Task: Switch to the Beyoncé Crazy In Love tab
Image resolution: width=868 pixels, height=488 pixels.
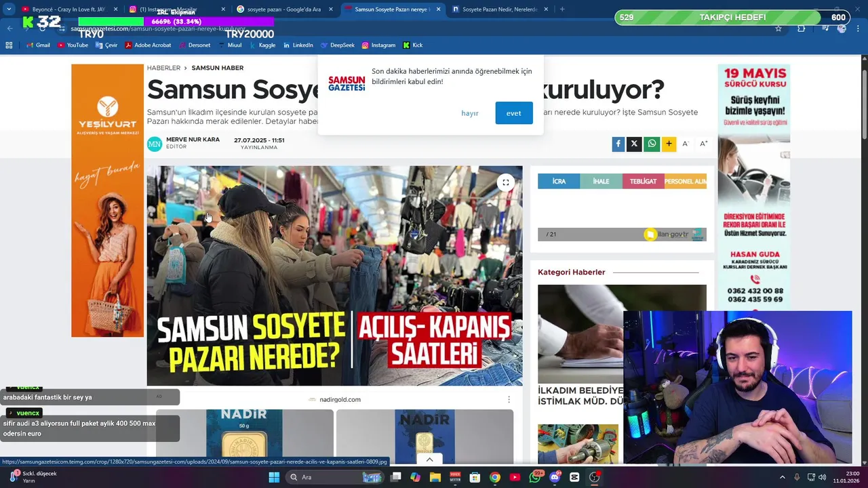Action: click(68, 9)
